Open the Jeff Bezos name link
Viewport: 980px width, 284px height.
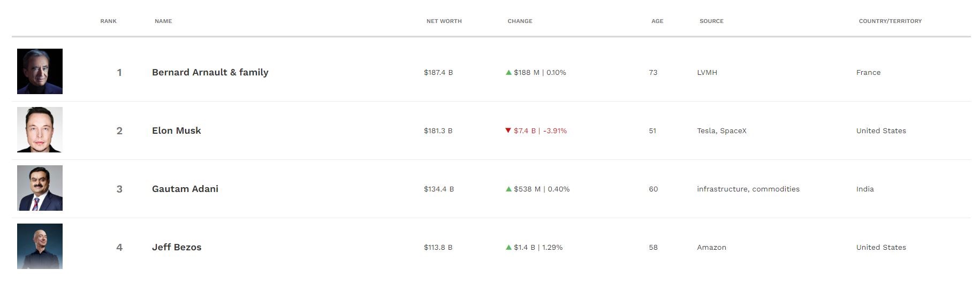click(177, 247)
